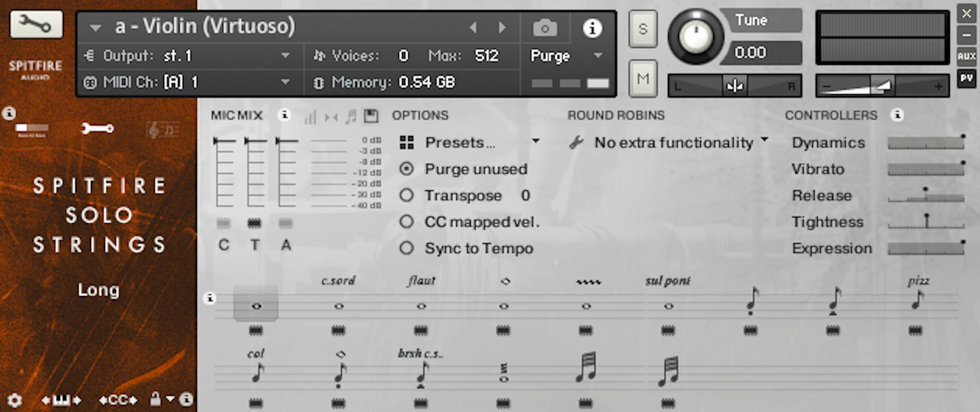Click the wrench edit instrument icon
Image resolution: width=980 pixels, height=412 pixels.
coord(36,24)
